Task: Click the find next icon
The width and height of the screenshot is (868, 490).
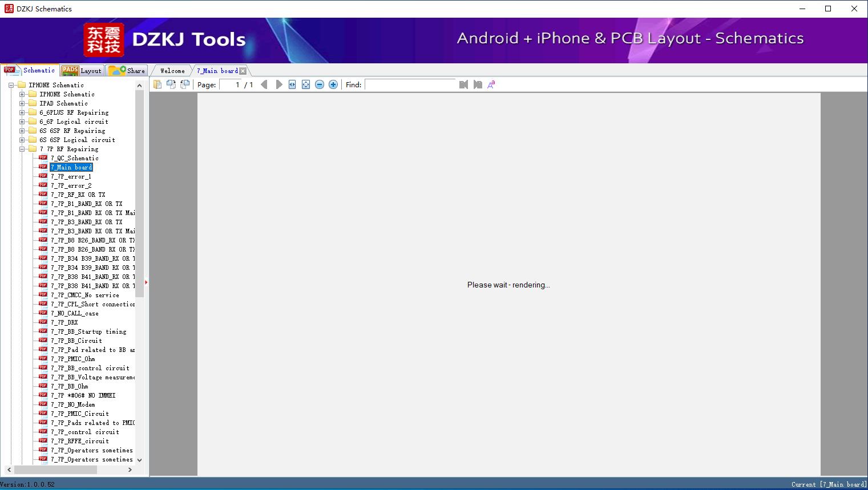Action: pos(478,84)
